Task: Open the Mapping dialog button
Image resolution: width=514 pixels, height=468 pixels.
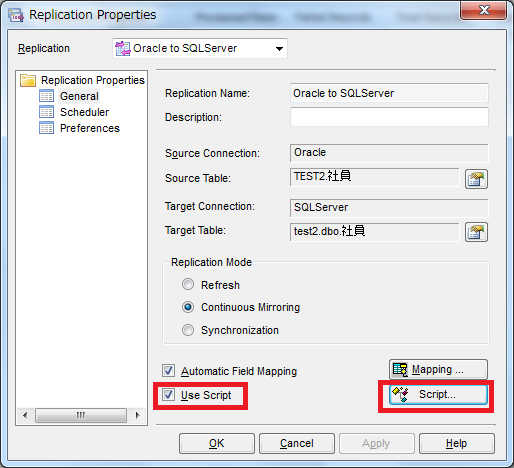Action: click(438, 369)
